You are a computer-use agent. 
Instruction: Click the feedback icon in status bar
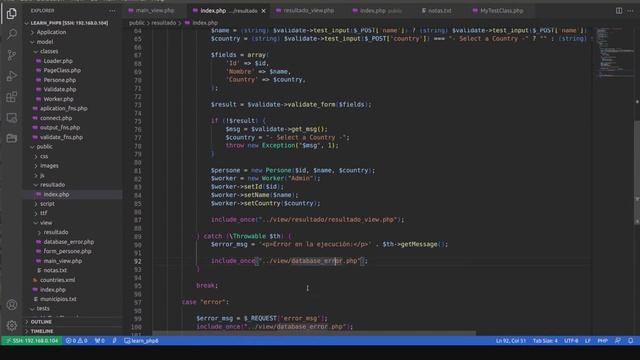click(618, 340)
